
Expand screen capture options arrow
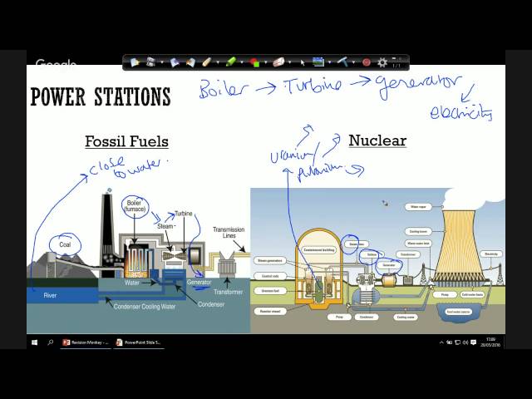coord(162,62)
